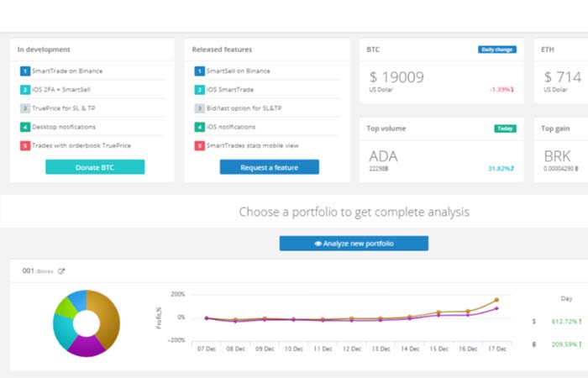Screen dimensions: 588x378
Task: Select the purple segment of the donut chart
Action: pyautogui.click(x=86, y=346)
